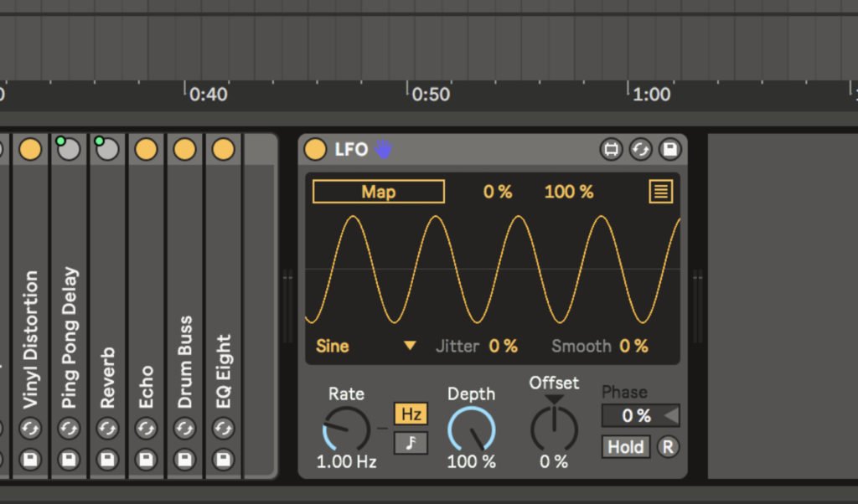Toggle the LFO device activator

click(x=315, y=150)
